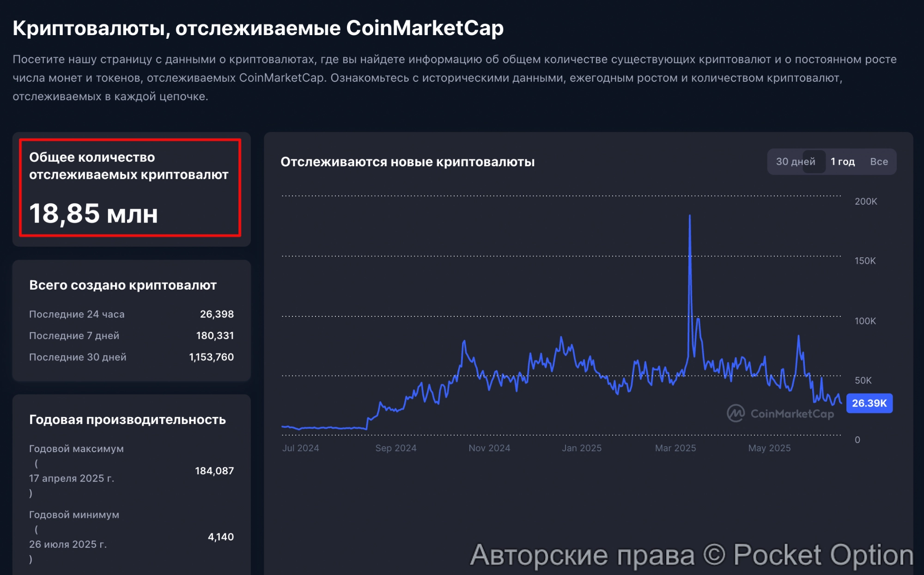
Task: Select the 1 год range tab
Action: click(842, 162)
